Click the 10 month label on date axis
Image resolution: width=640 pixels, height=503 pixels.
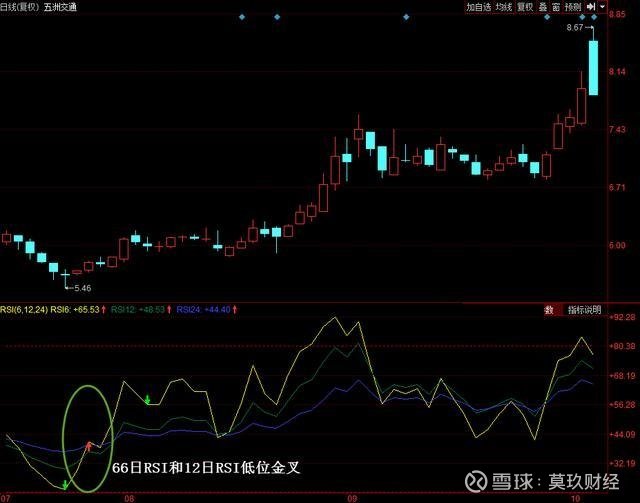575,499
